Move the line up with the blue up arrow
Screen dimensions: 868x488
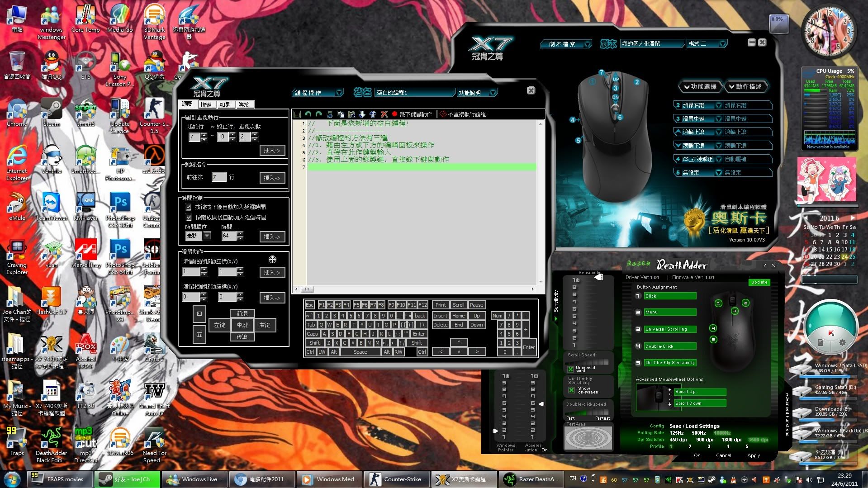click(373, 114)
